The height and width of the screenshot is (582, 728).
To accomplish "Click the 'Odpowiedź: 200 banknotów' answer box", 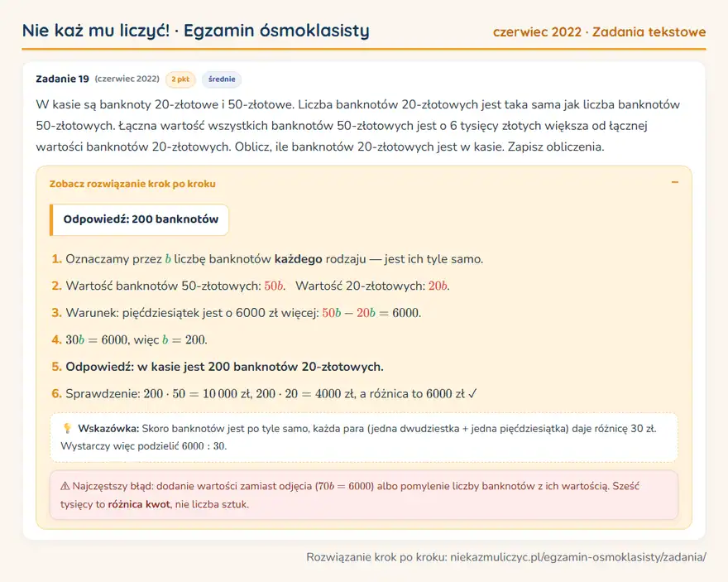I will [139, 219].
